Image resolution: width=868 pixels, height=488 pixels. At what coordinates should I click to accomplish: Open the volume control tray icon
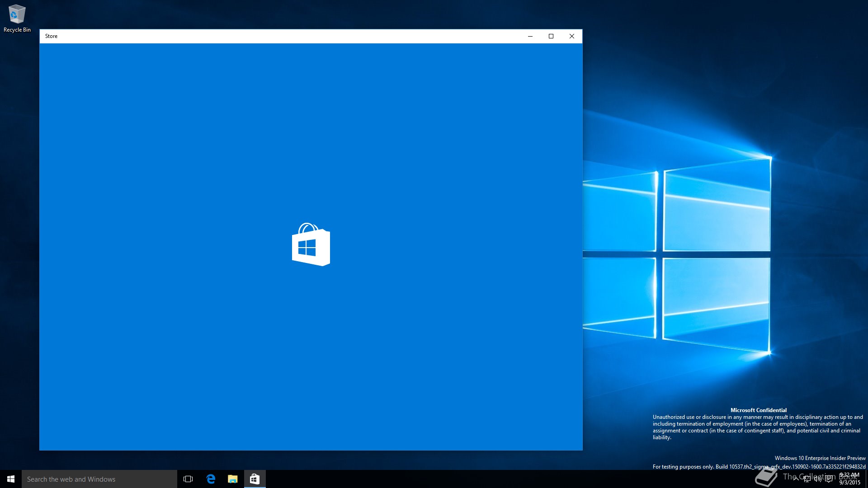(818, 479)
